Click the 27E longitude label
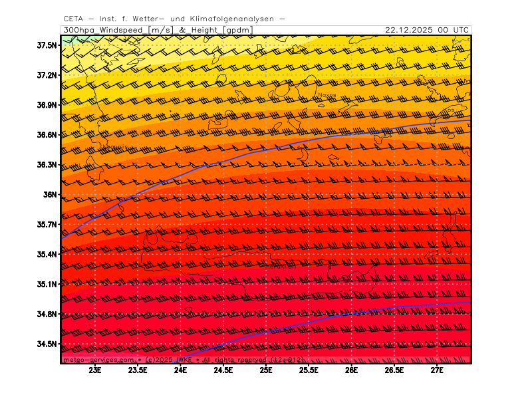The height and width of the screenshot is (399, 532). tap(437, 370)
